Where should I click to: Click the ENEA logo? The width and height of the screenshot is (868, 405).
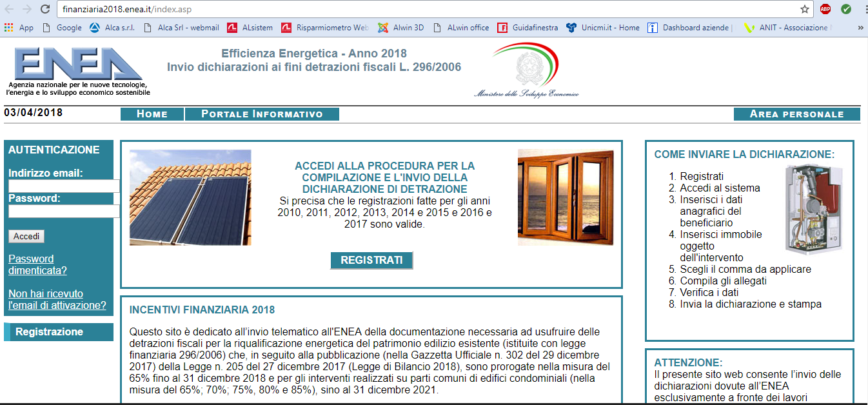pyautogui.click(x=77, y=71)
